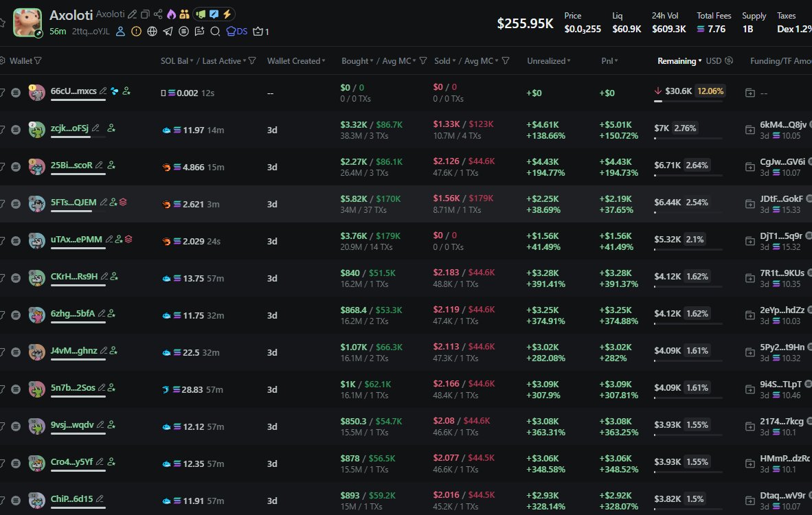Click the share icon next to Axoloti
812x515 pixels.
(x=158, y=14)
